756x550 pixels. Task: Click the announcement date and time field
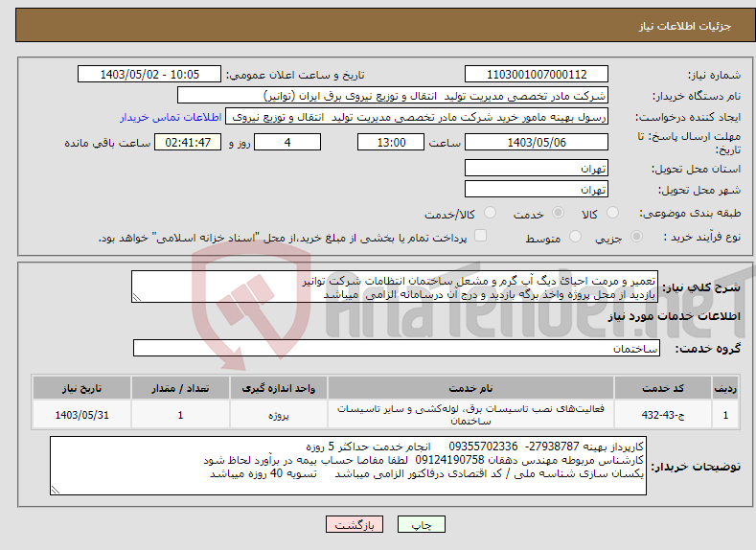point(149,74)
